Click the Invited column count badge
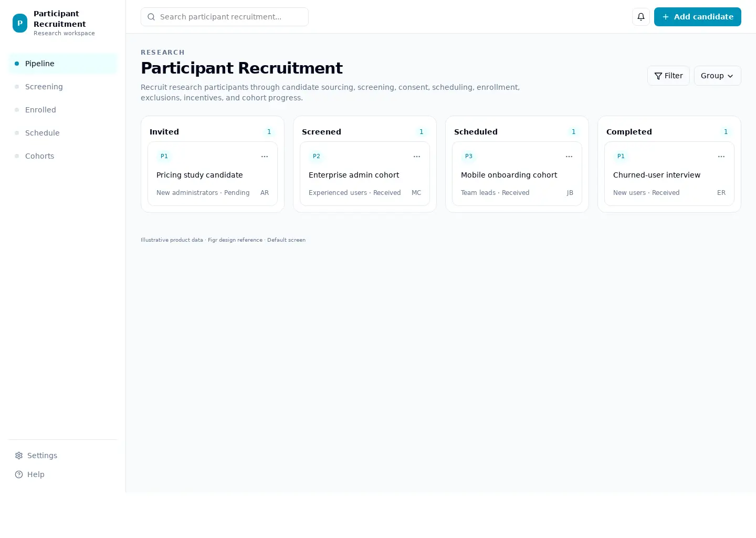This screenshot has width=756, height=538. pyautogui.click(x=269, y=132)
